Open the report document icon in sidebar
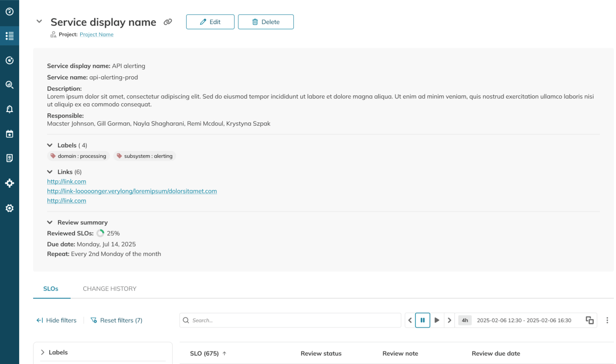Viewport: 616px width, 364px height. coord(10,158)
